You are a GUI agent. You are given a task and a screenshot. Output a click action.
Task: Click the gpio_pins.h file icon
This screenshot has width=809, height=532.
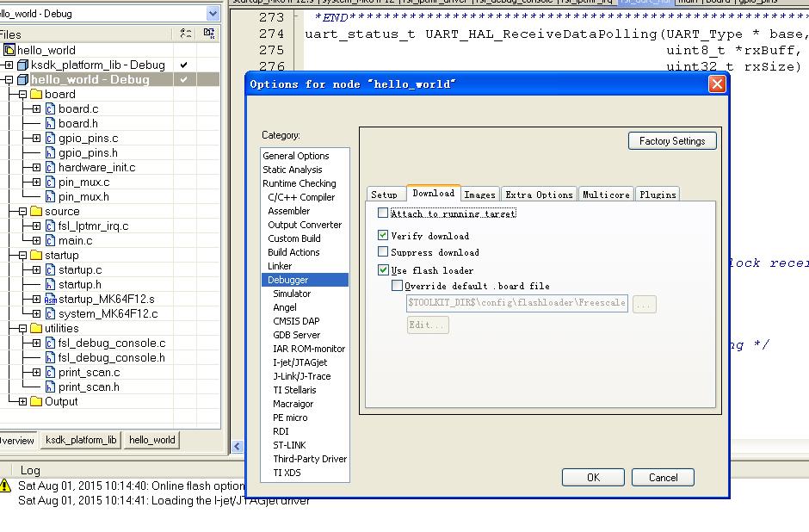[50, 152]
